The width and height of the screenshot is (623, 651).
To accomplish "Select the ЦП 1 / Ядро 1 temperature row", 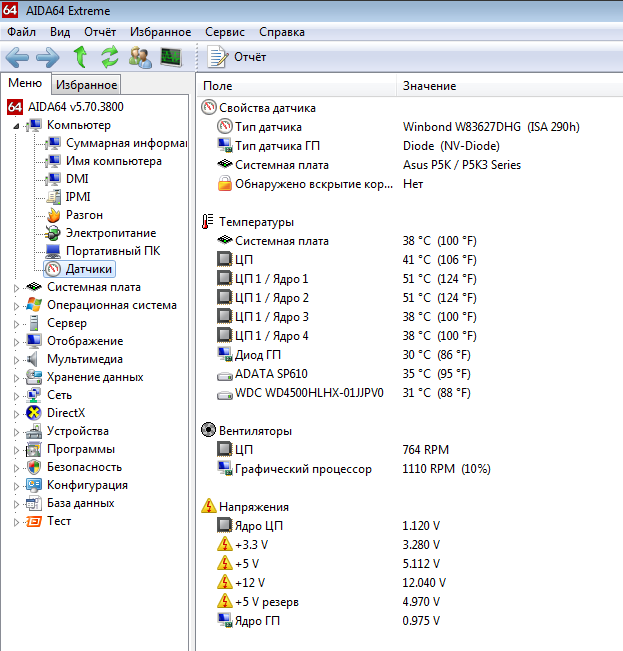I will tap(347, 279).
